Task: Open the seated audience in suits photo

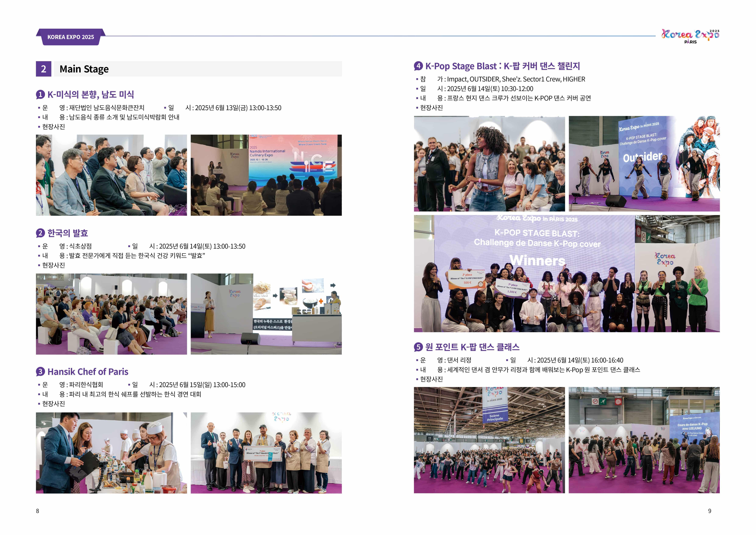Action: coord(111,175)
